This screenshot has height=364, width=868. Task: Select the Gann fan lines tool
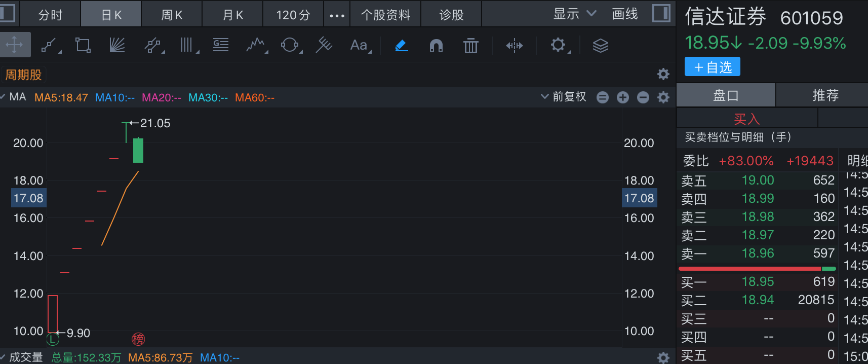click(117, 46)
